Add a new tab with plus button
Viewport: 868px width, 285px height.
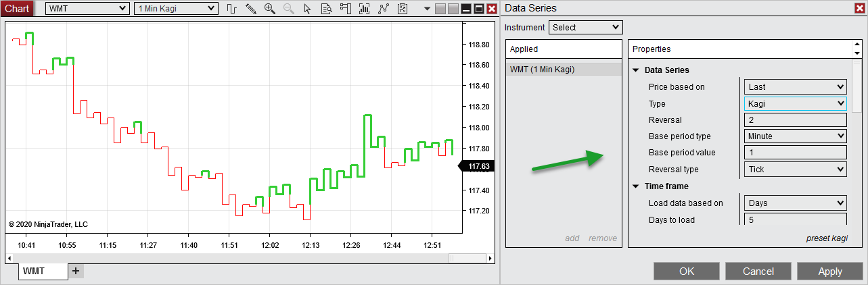pos(76,271)
